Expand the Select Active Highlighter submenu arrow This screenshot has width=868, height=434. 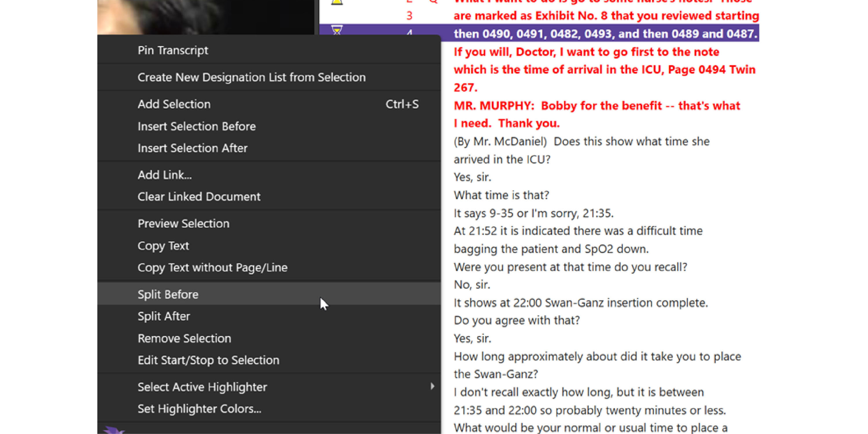point(432,387)
